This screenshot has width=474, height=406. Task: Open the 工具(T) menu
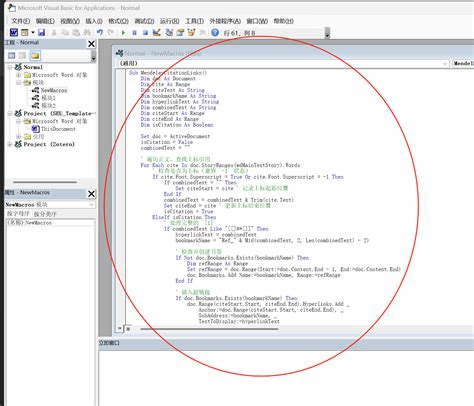195,21
